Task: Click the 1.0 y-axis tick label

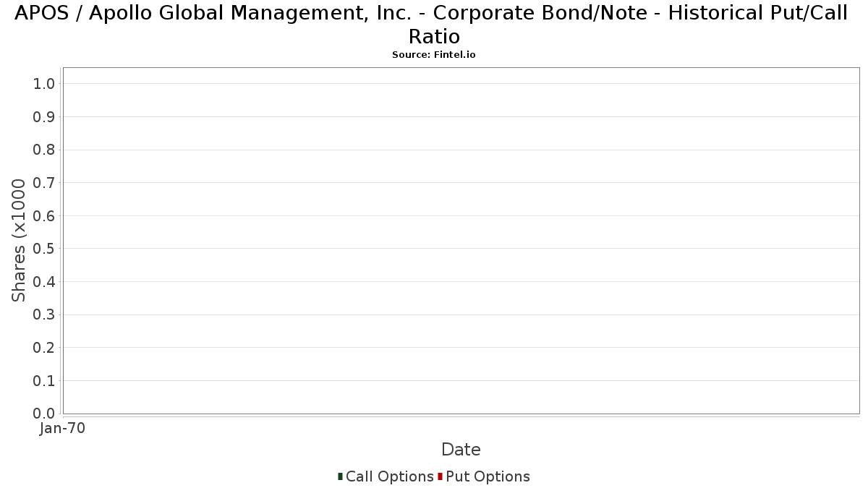Action: (x=44, y=84)
